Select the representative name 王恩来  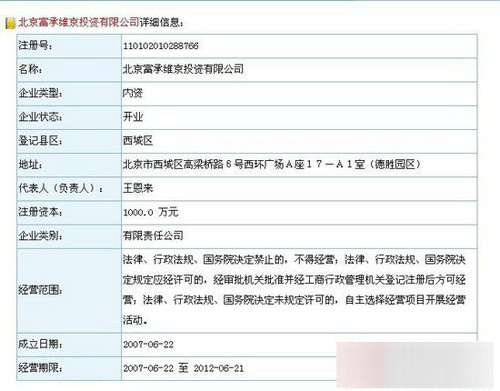click(138, 188)
